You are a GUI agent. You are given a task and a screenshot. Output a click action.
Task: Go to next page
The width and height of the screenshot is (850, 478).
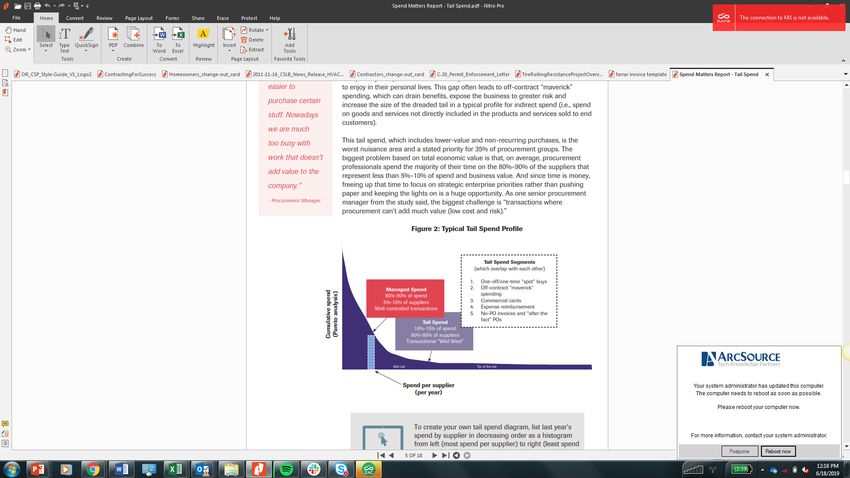click(x=434, y=455)
